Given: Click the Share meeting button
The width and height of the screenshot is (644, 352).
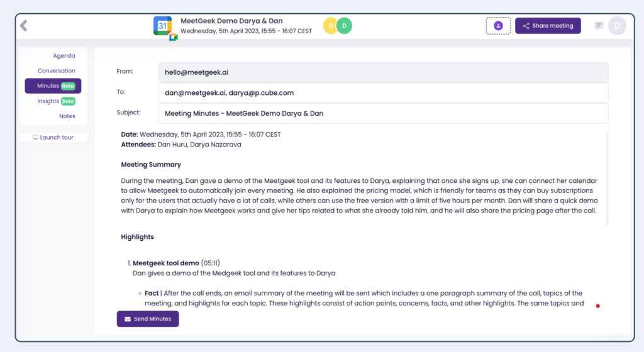Looking at the screenshot, I should (548, 26).
